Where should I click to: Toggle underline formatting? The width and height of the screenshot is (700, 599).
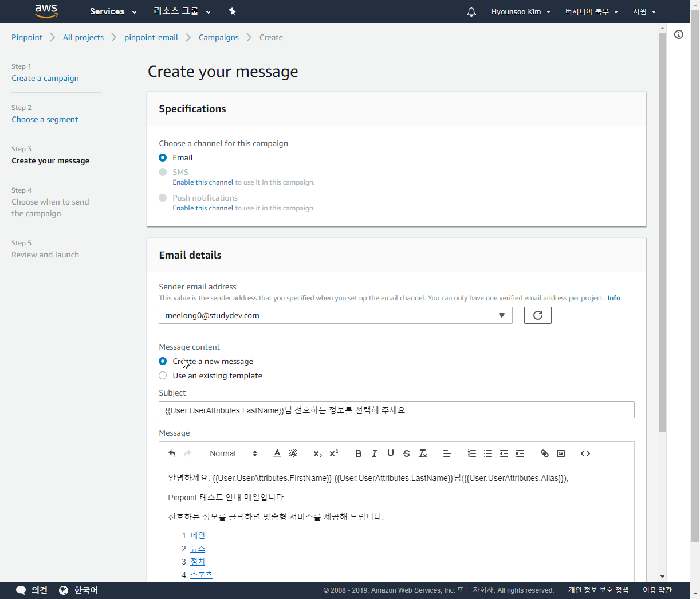click(391, 453)
